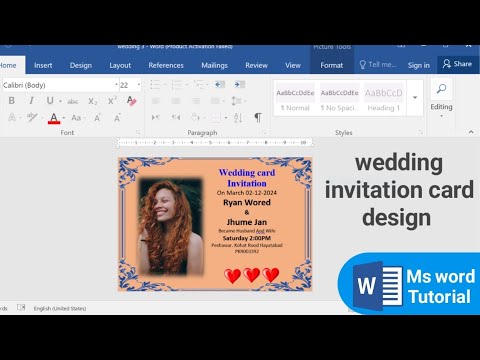The width and height of the screenshot is (480, 360).
Task: Toggle Subscript formatting
Action: 93,101
